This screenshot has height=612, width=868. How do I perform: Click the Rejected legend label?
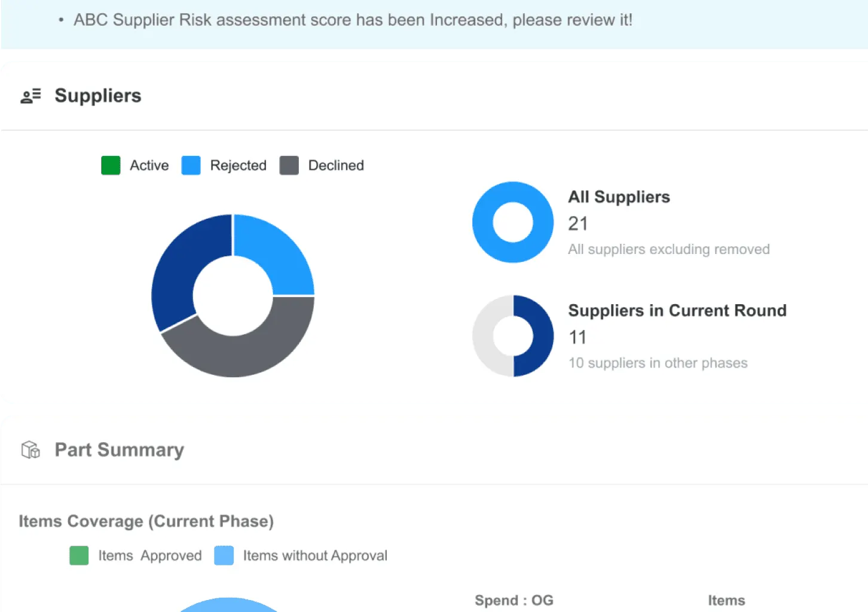238,166
